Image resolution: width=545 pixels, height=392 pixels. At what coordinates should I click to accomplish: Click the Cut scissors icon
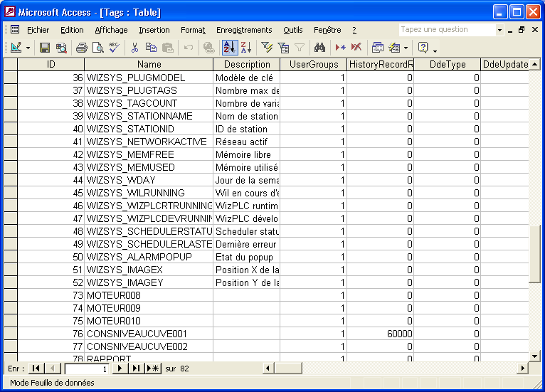134,48
